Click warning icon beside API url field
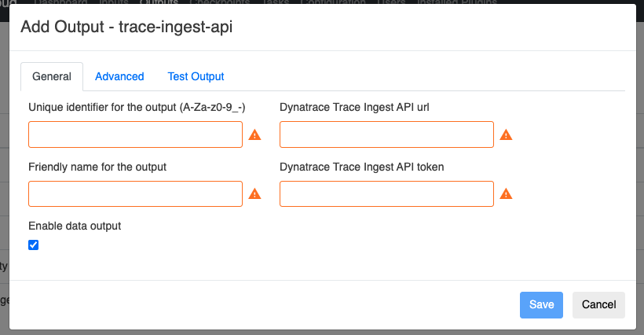The width and height of the screenshot is (644, 335). pos(506,135)
